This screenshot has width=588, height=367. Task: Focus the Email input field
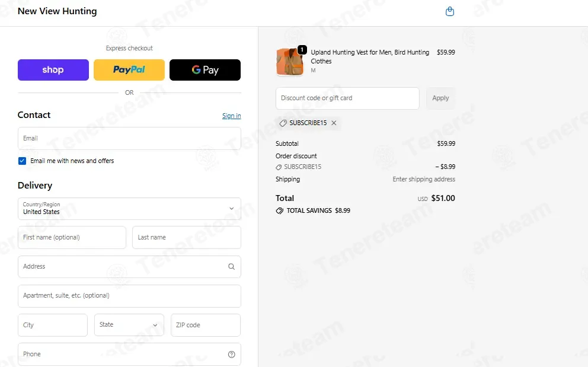(x=129, y=139)
